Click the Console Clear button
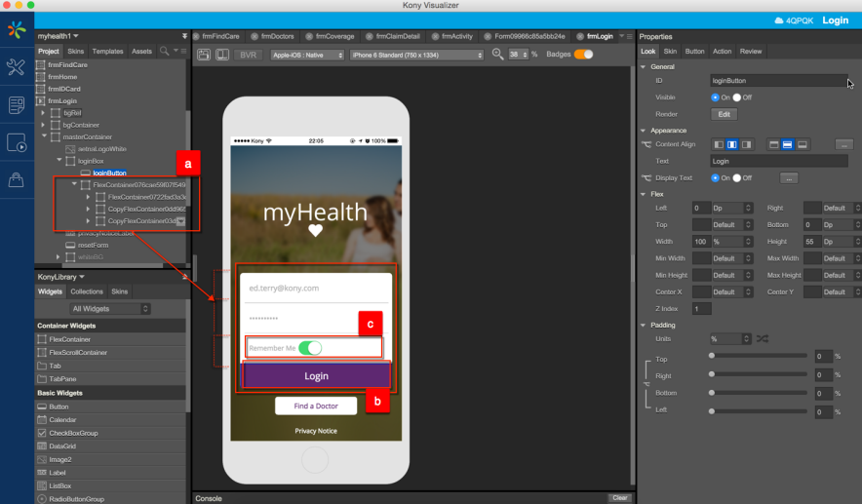 [619, 497]
